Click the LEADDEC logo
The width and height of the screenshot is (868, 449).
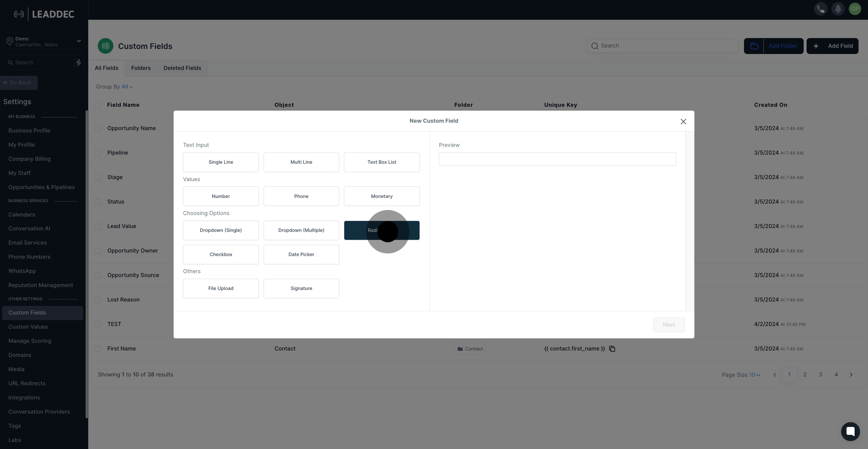[44, 14]
